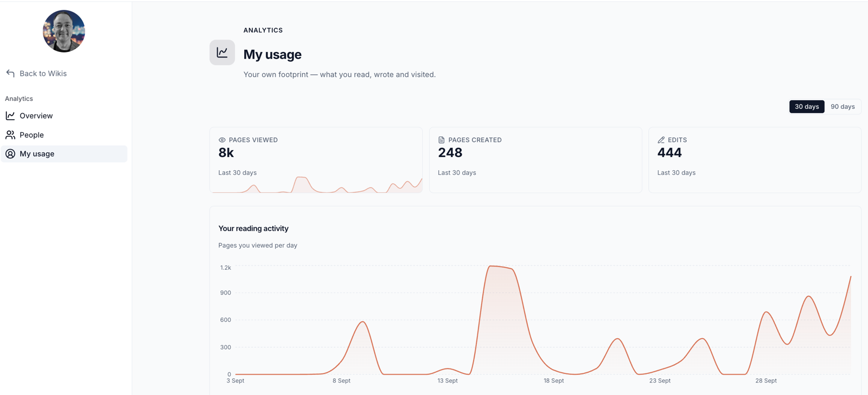Select My usage in the sidebar
This screenshot has height=395, width=868.
[64, 154]
